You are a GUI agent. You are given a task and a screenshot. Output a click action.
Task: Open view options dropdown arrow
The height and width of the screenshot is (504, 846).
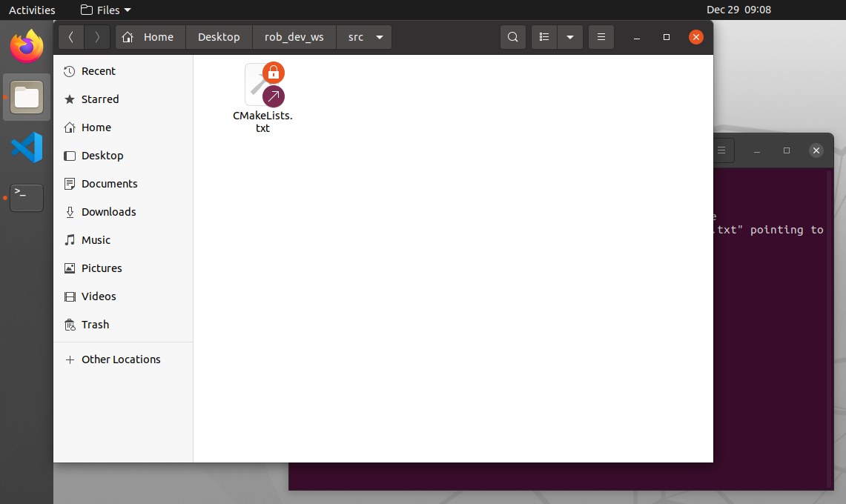[570, 37]
